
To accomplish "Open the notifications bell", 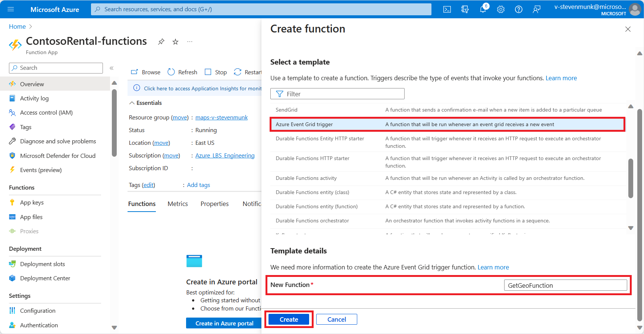I will [x=483, y=9].
